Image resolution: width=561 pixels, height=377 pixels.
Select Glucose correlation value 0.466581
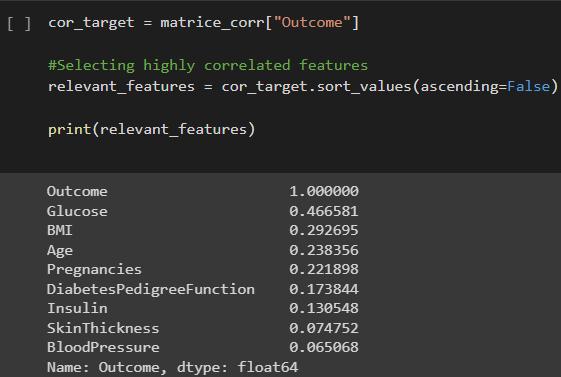click(x=324, y=211)
